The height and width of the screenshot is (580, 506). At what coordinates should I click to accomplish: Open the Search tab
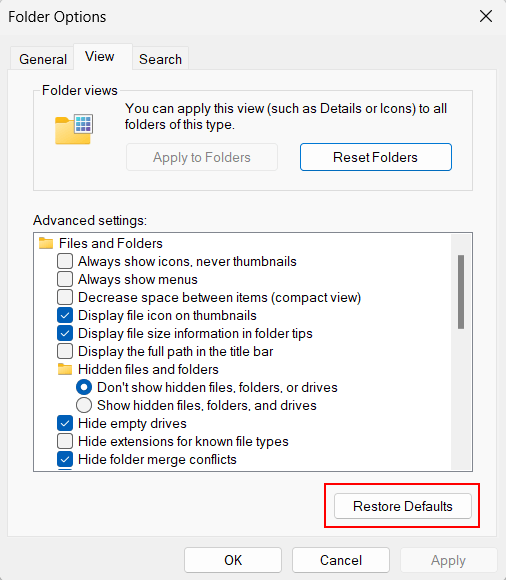(160, 59)
